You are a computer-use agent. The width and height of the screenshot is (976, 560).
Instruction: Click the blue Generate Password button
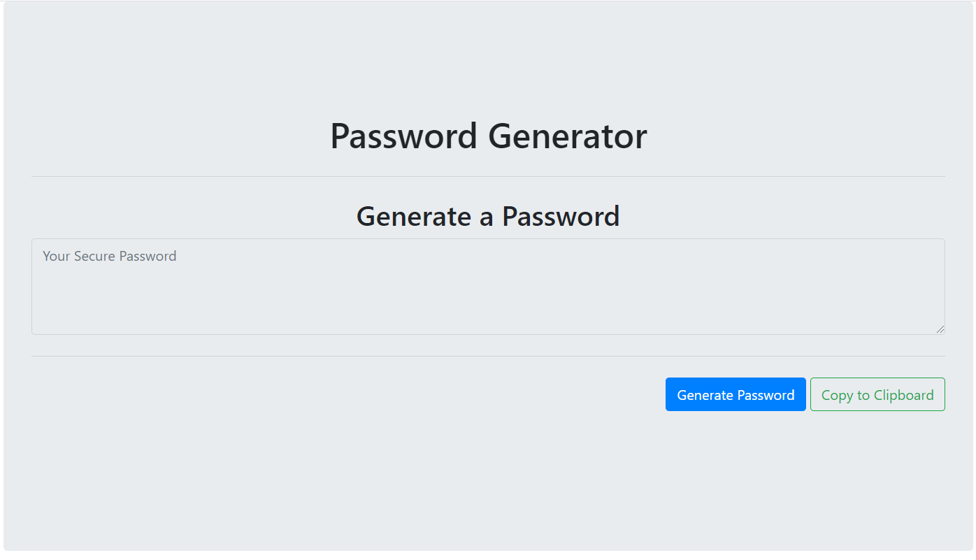click(x=735, y=394)
